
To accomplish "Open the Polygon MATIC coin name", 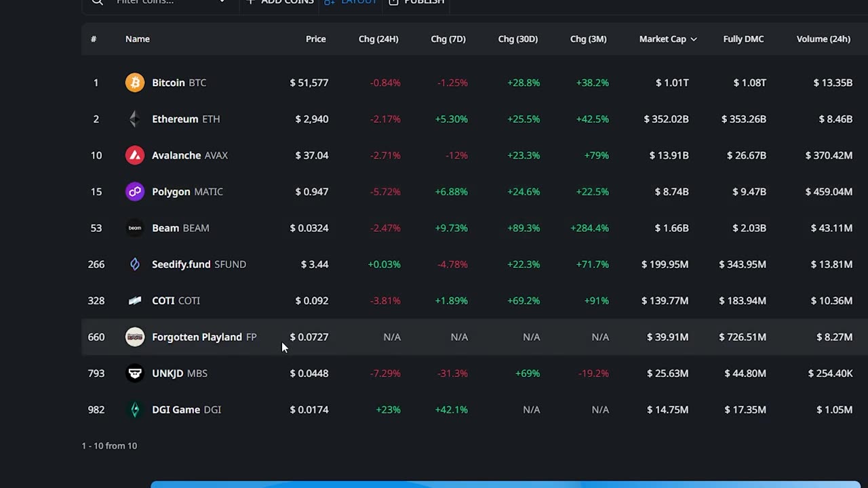I will coord(187,192).
